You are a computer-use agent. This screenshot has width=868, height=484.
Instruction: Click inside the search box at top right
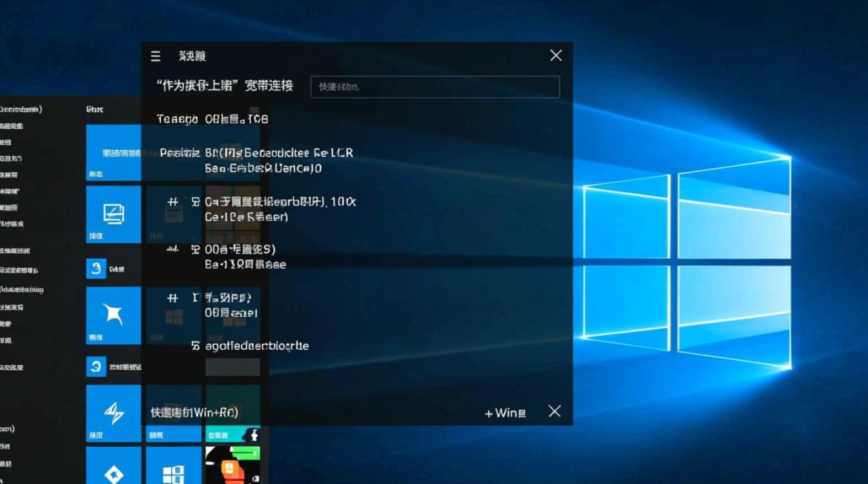(435, 86)
